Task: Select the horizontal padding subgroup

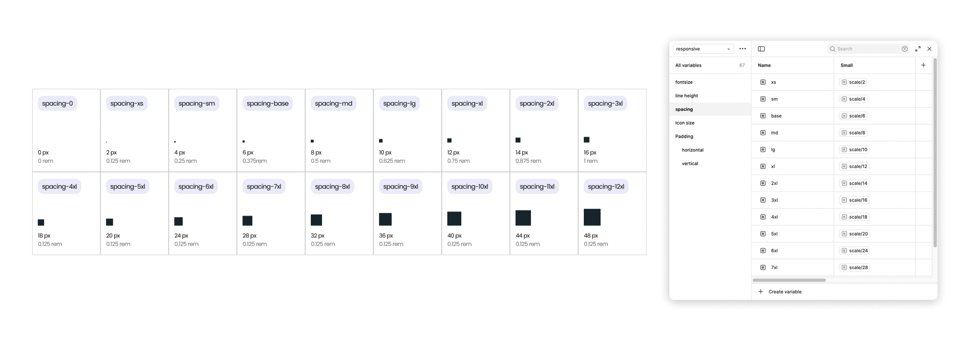Action: click(x=693, y=150)
